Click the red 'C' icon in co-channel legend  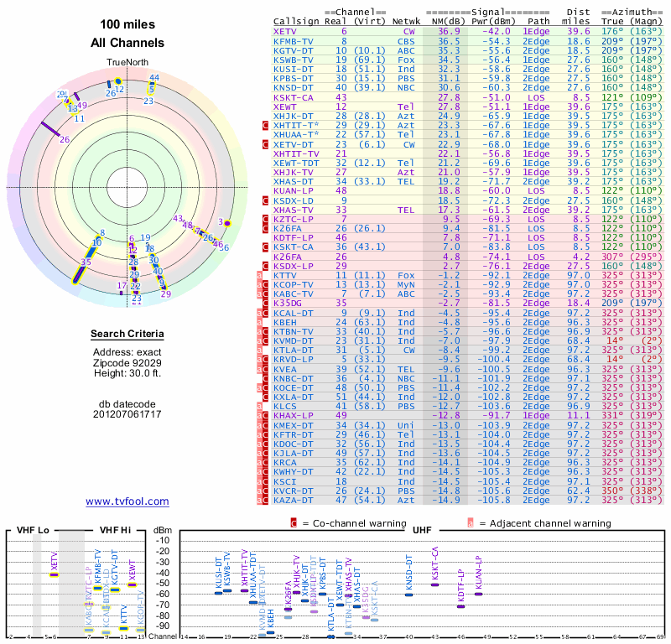point(294,523)
